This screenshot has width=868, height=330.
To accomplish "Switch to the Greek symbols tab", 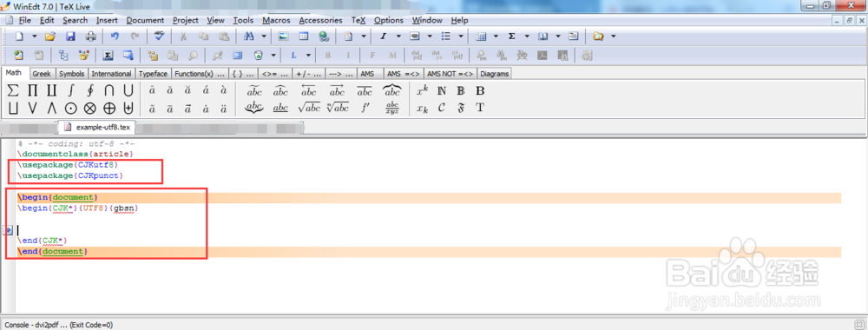I will pyautogui.click(x=42, y=74).
